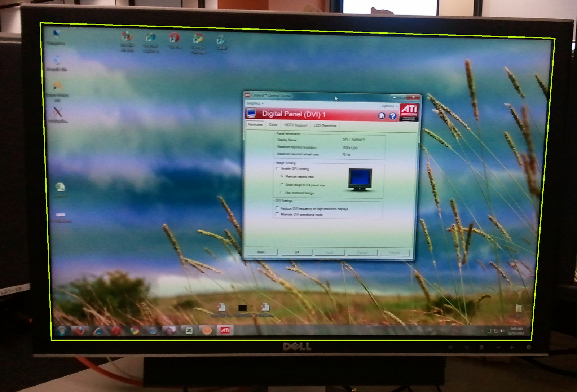Click the ATI Radeon logo
Screen dimensions: 577x392
pyautogui.click(x=409, y=112)
